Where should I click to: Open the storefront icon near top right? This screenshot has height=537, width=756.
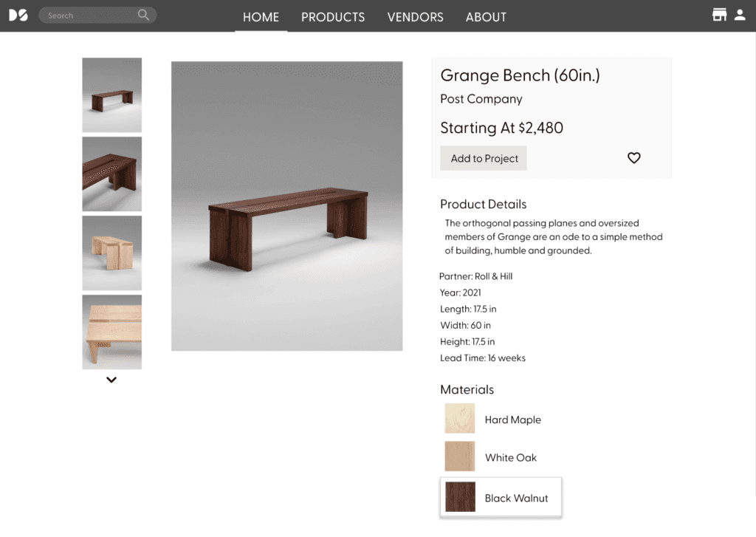719,14
